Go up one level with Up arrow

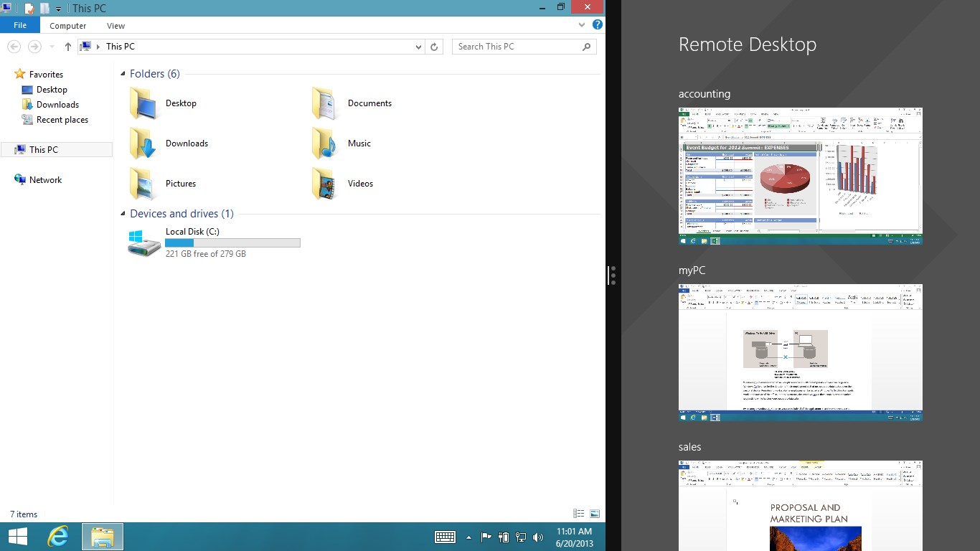pos(68,47)
